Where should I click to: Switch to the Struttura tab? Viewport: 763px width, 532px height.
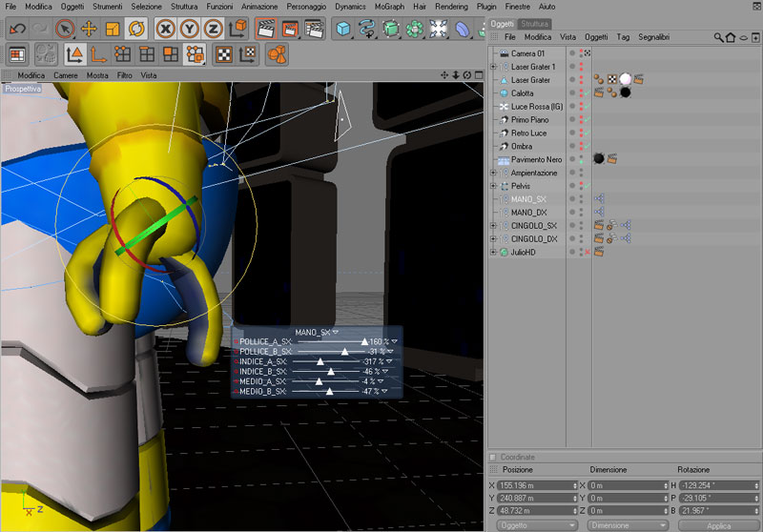(534, 24)
